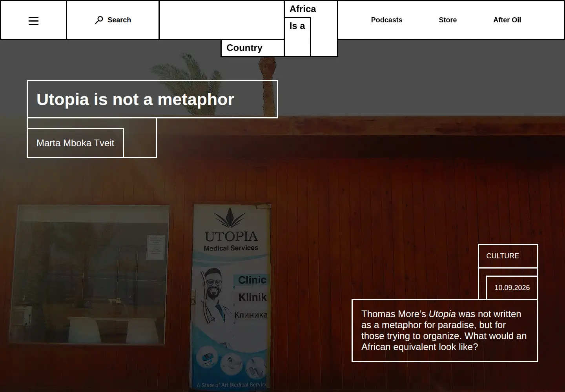
Task: Open article 'Utopia is not a metaphor'
Action: point(135,99)
